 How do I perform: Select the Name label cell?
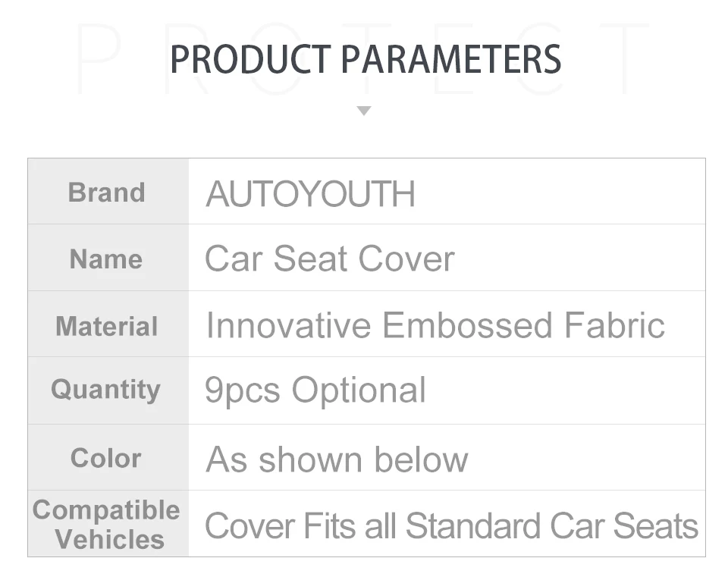106,259
